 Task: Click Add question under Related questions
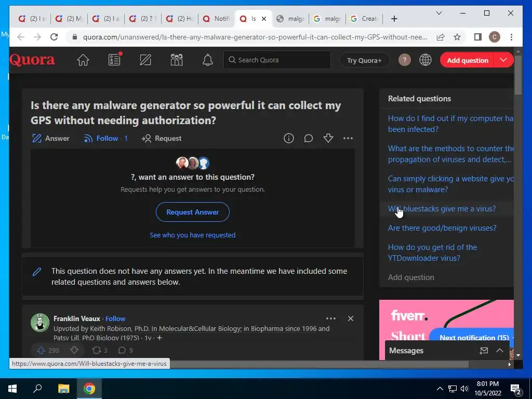click(x=411, y=277)
